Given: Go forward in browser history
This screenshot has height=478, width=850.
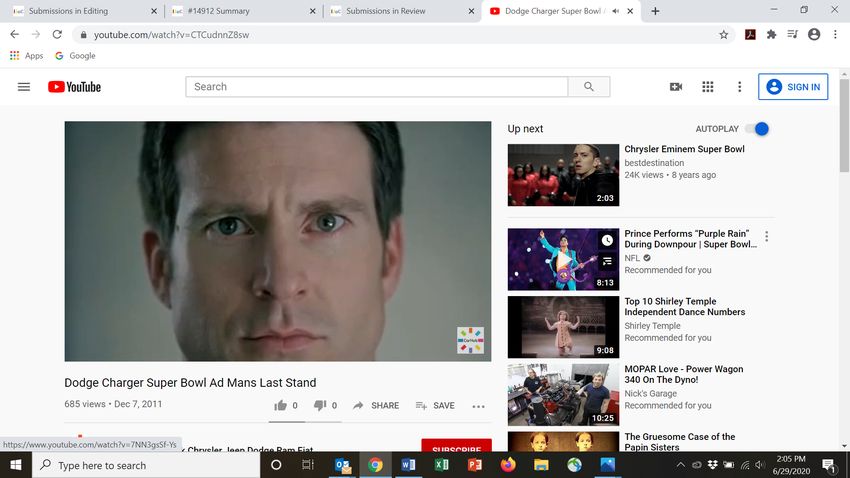Looking at the screenshot, I should [36, 35].
